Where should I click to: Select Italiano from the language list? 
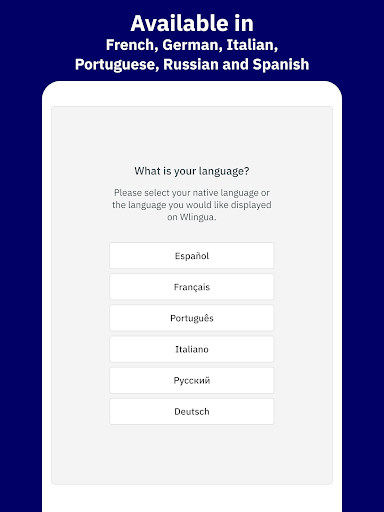(192, 349)
